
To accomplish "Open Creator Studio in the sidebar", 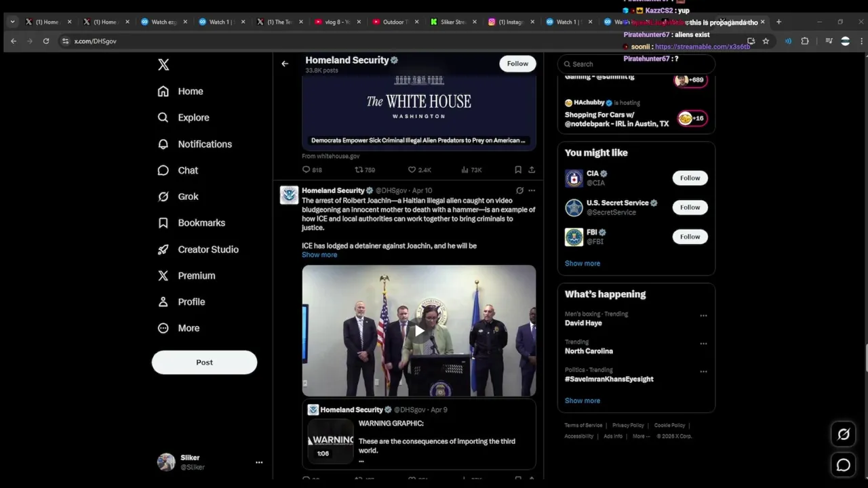I will click(x=198, y=249).
